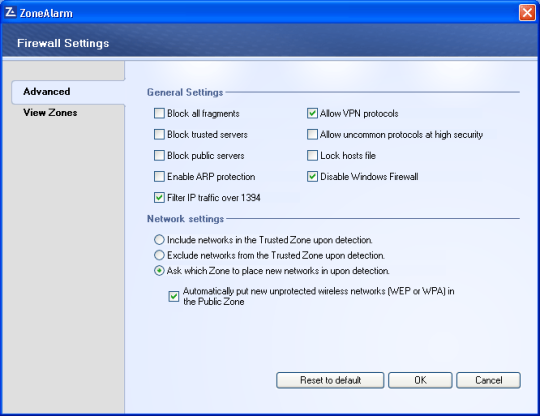Screen dimensions: 540x416
Task: Switch to the View Zones tab
Action: point(50,113)
